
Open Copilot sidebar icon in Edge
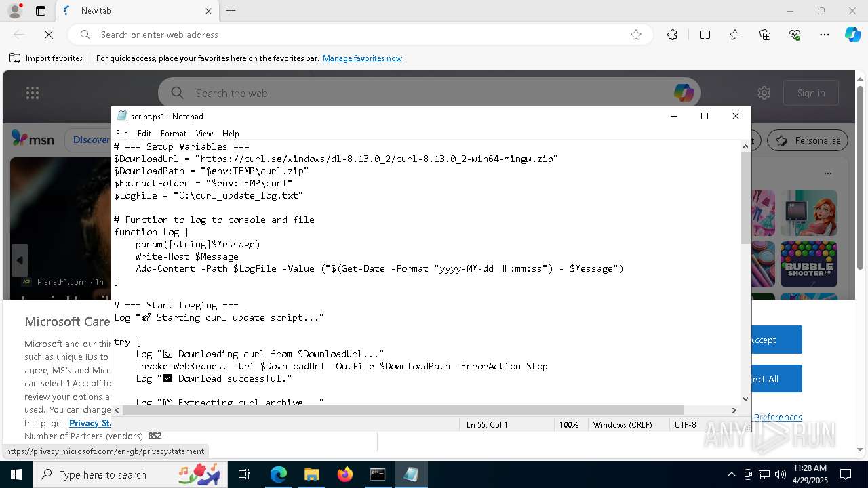pyautogui.click(x=852, y=35)
